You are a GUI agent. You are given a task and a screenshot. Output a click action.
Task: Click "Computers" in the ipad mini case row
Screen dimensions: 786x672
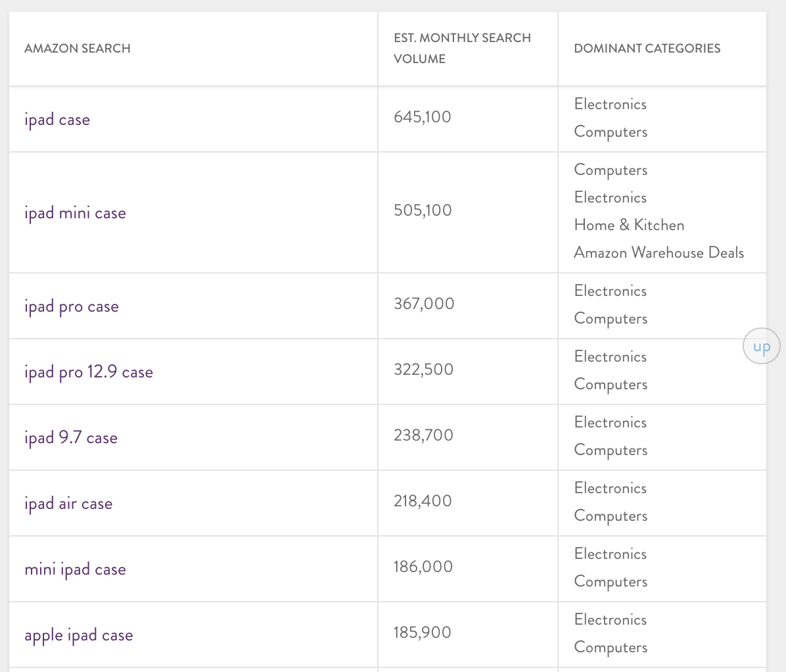(611, 170)
